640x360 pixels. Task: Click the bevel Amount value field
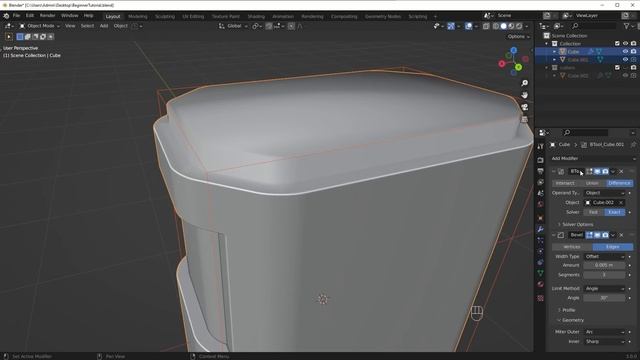click(x=604, y=265)
